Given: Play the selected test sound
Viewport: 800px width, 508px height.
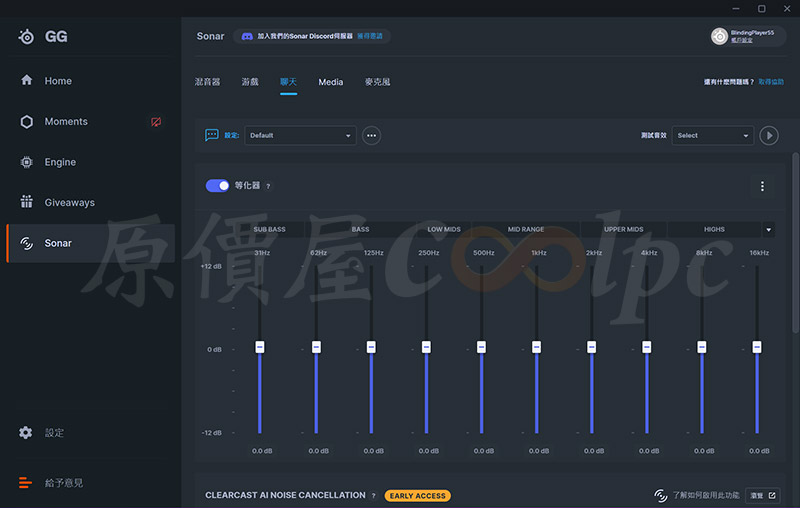Looking at the screenshot, I should (x=768, y=135).
